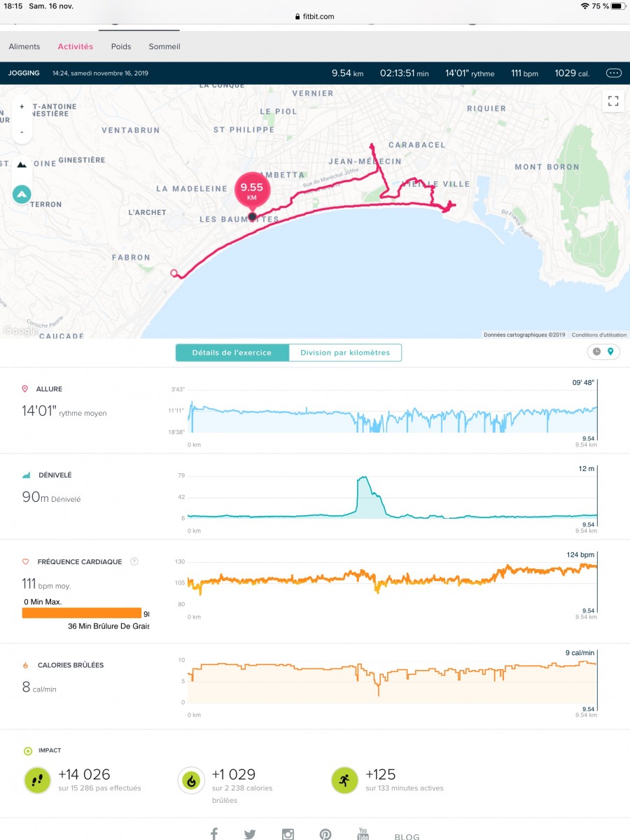
Task: Click the green runner icon under Impact
Action: click(x=345, y=779)
